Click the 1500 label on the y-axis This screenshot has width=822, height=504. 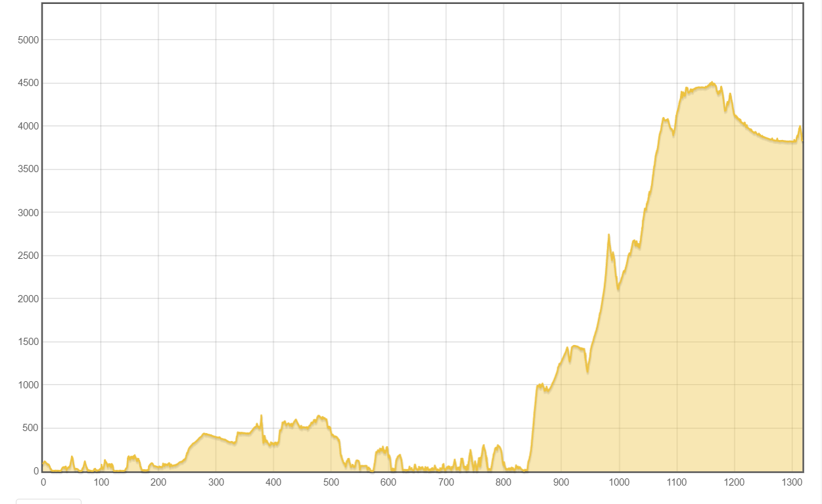point(28,342)
